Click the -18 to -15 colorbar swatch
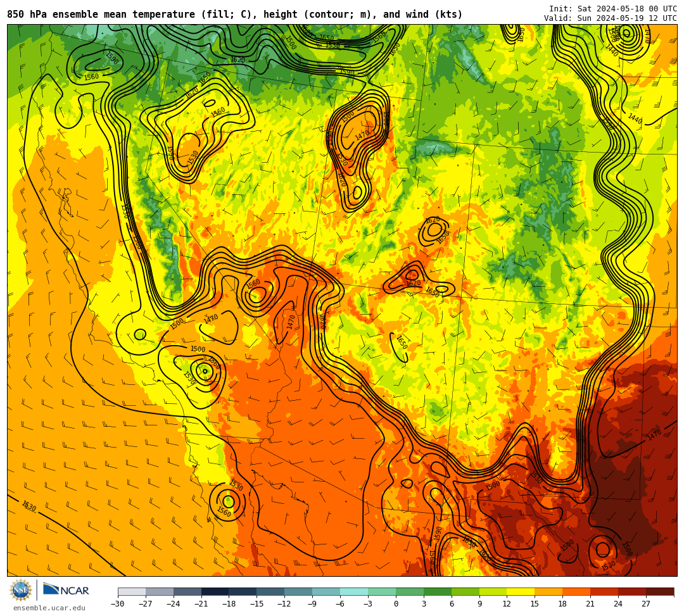The width and height of the screenshot is (684, 616). (243, 591)
